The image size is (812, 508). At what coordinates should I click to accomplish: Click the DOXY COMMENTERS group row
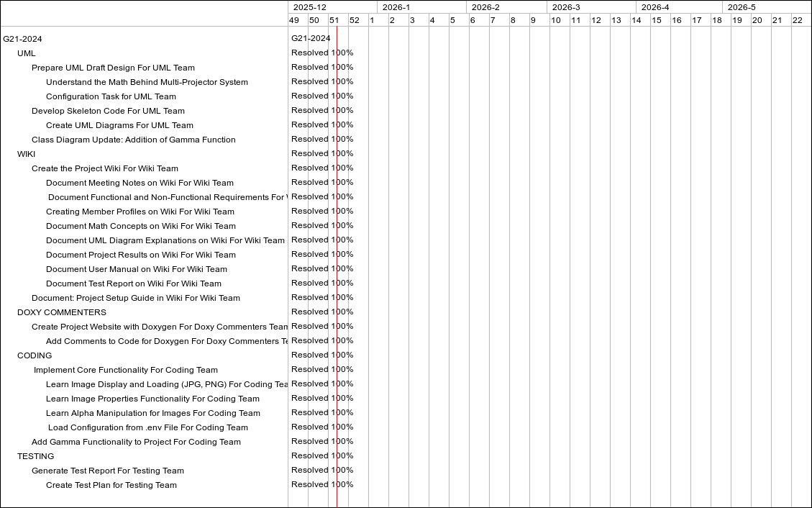[x=62, y=312]
